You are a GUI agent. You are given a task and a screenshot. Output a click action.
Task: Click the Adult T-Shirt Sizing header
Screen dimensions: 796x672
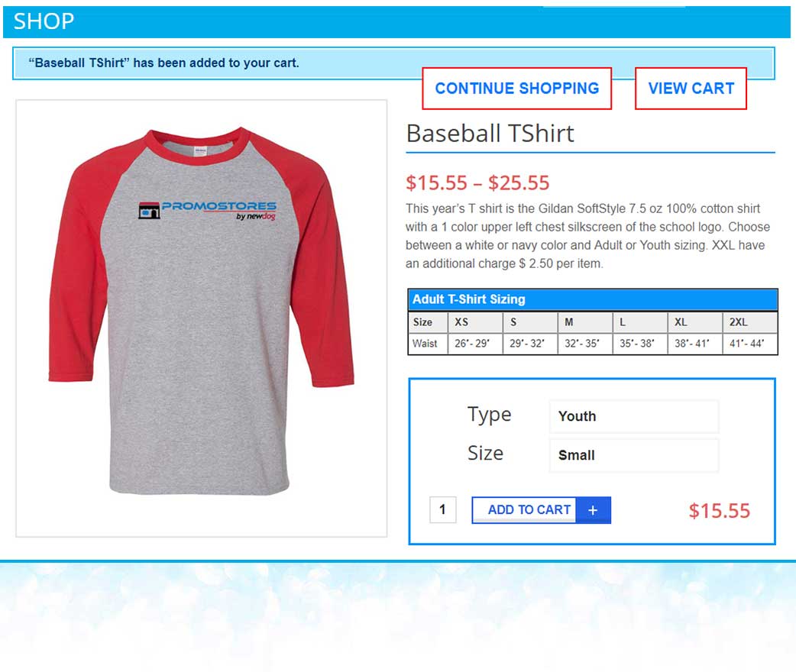[x=468, y=299]
